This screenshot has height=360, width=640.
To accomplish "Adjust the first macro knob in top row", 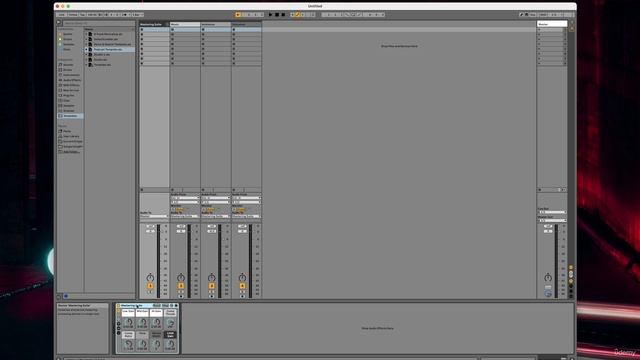I will point(128,323).
